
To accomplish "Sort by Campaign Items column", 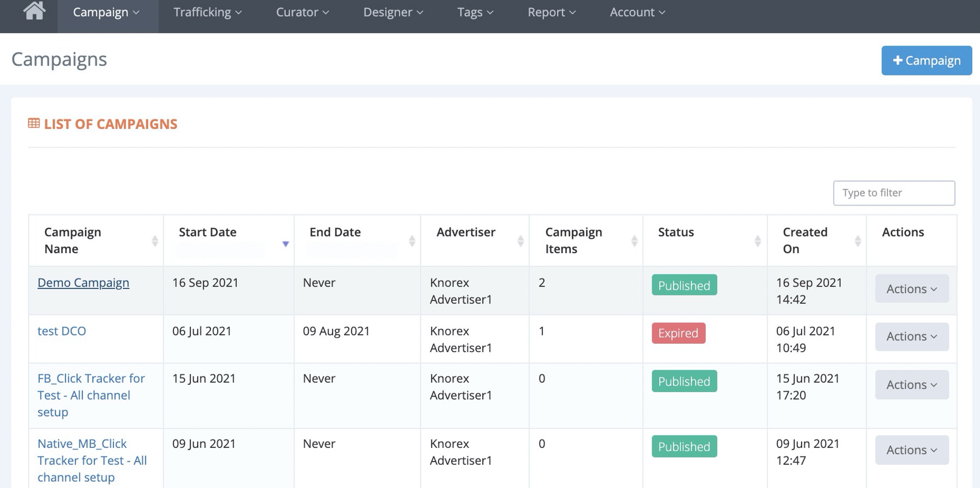I will click(x=634, y=241).
